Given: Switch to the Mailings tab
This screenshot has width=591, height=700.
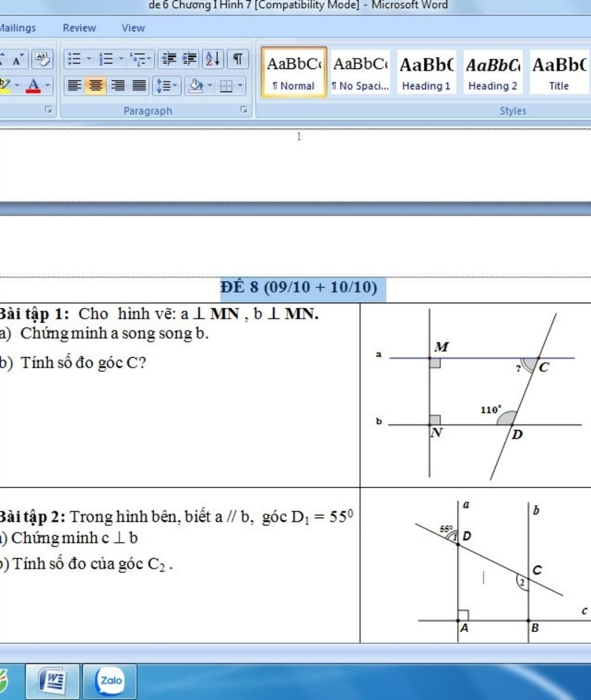Looking at the screenshot, I should pyautogui.click(x=17, y=28).
